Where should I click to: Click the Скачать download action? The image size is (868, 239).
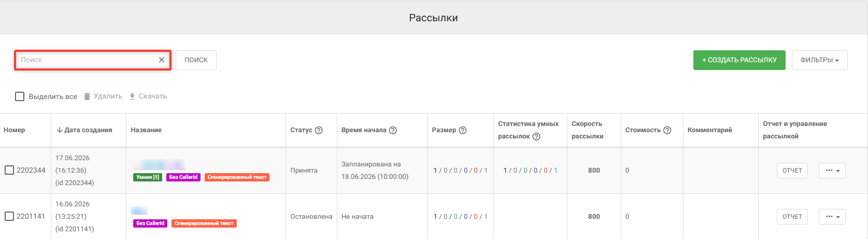[148, 96]
